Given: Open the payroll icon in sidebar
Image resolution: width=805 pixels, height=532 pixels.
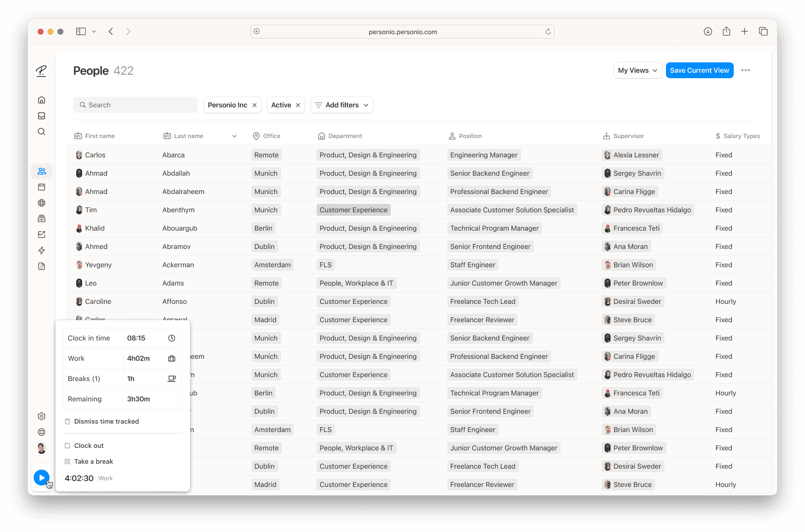Looking at the screenshot, I should tap(42, 219).
